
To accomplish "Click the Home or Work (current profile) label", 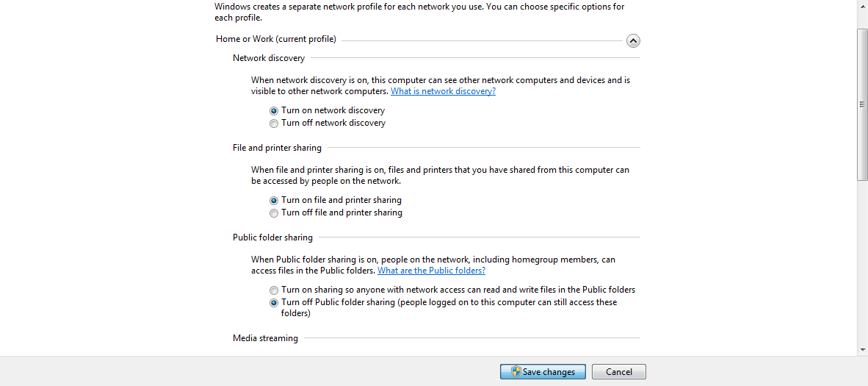I will [x=276, y=39].
